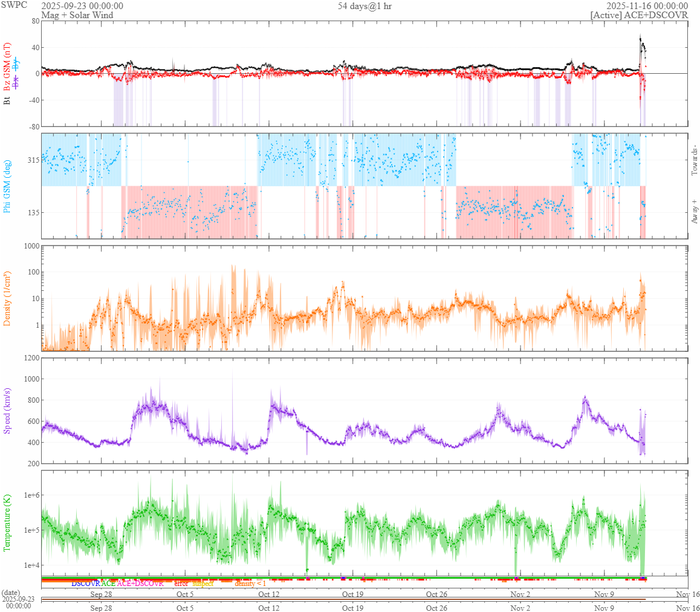
Task: Click the green ACE legend entry
Action: pos(108,584)
